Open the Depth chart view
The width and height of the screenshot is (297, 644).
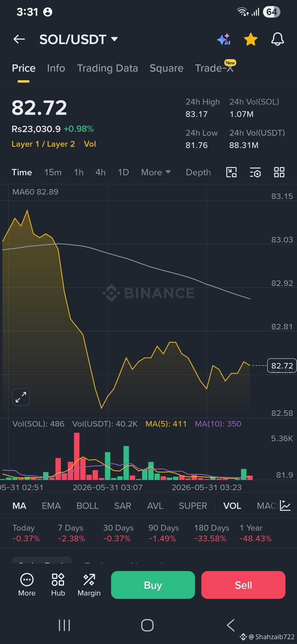coord(198,172)
